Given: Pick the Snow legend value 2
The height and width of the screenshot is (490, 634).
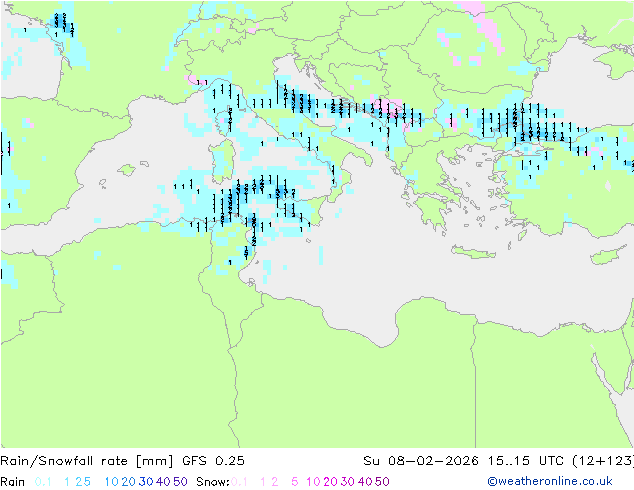Looking at the screenshot, I should click(275, 482).
